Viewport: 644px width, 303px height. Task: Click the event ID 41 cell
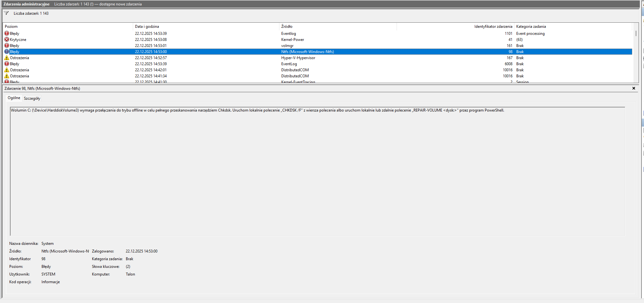pos(510,40)
